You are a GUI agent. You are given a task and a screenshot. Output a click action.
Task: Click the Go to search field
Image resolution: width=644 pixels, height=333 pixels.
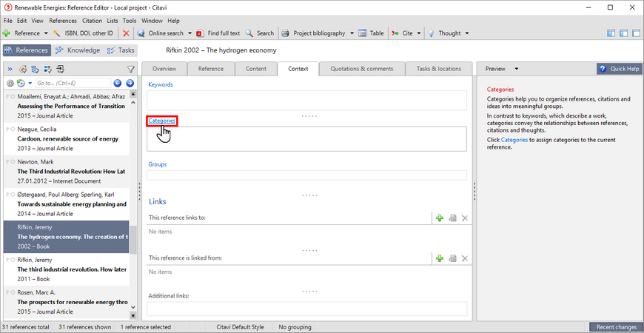tap(73, 84)
